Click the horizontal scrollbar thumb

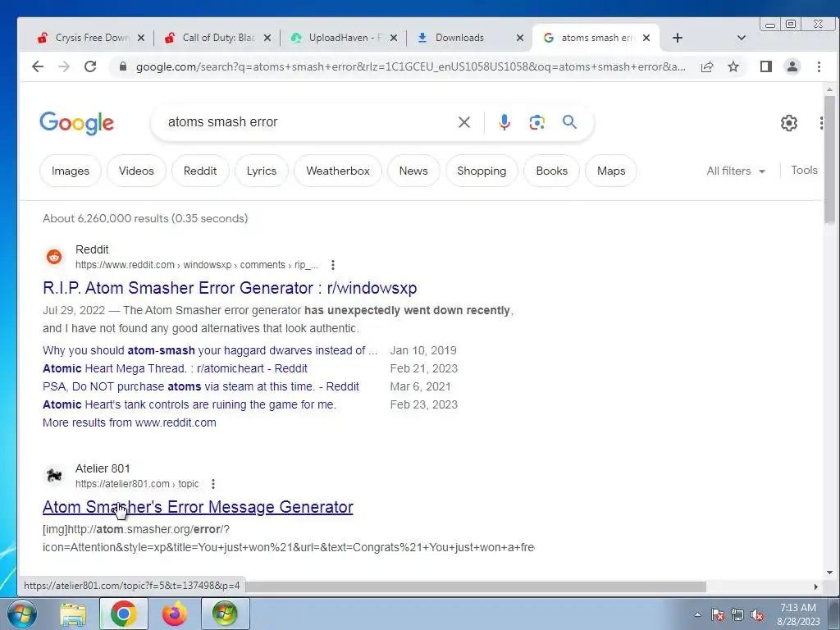474,587
